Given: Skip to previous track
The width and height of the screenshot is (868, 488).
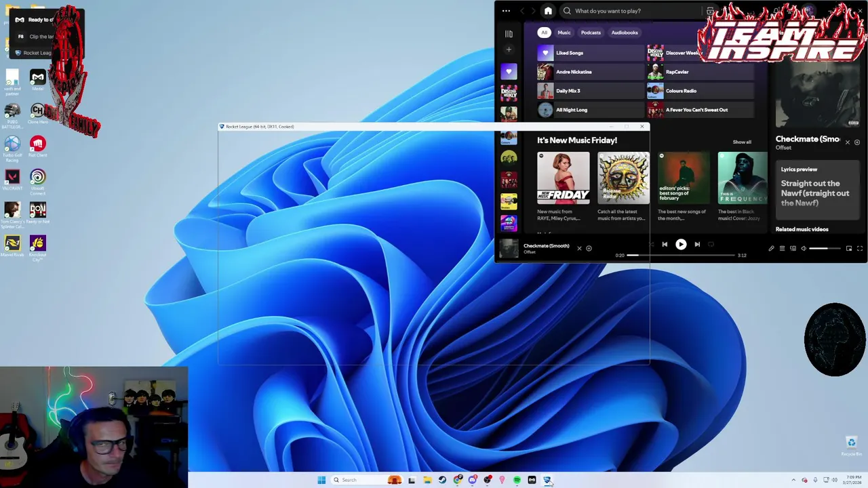Looking at the screenshot, I should click(665, 245).
